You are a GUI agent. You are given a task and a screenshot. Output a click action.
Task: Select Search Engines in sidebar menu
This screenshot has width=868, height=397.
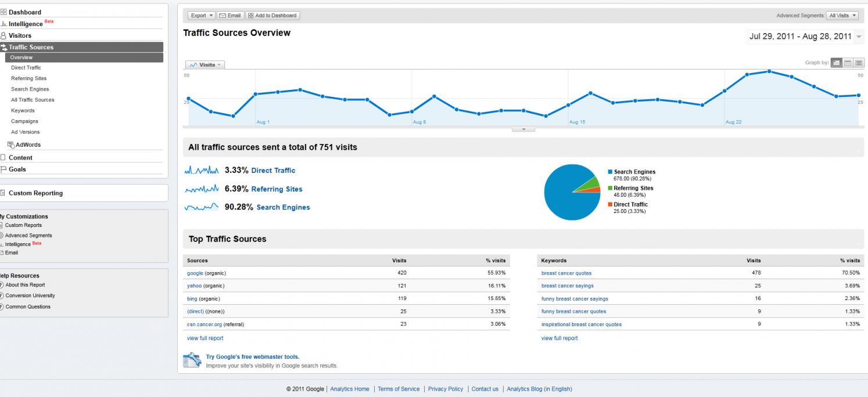coord(30,89)
